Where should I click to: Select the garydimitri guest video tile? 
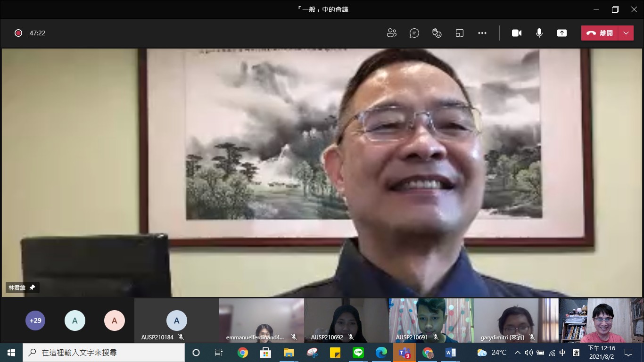pyautogui.click(x=516, y=321)
